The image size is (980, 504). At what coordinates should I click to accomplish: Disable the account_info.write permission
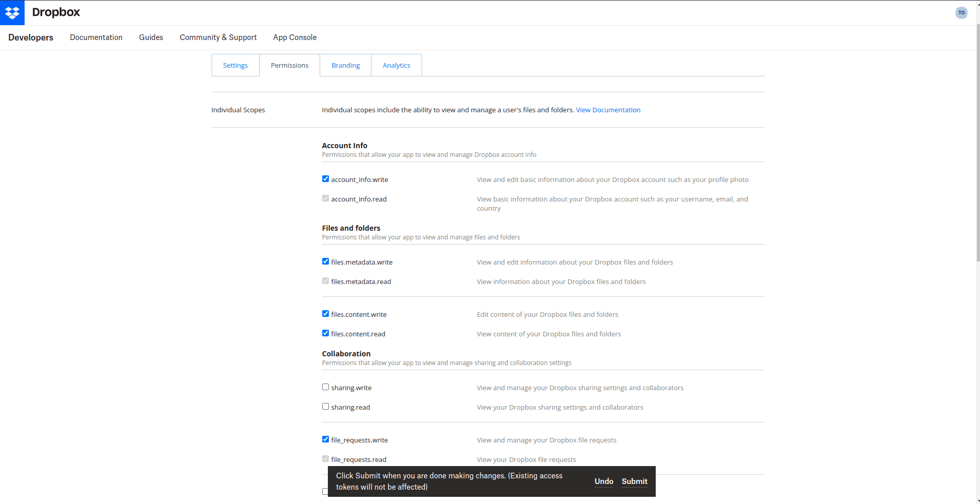(x=325, y=178)
